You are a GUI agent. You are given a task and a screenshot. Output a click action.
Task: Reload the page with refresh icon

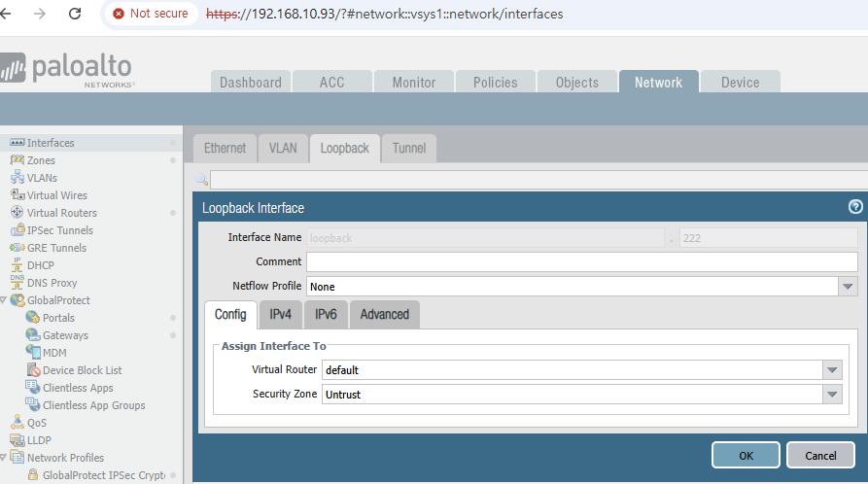tap(75, 14)
